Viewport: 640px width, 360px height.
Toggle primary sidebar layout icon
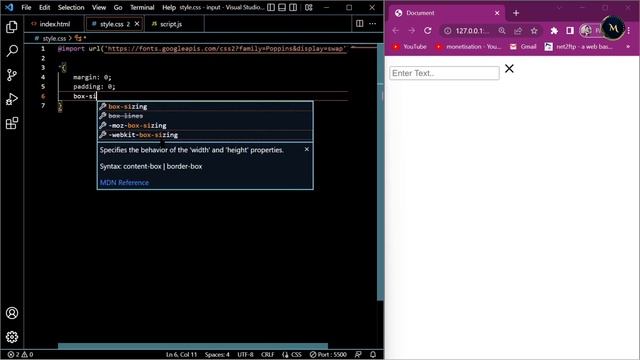tap(271, 7)
